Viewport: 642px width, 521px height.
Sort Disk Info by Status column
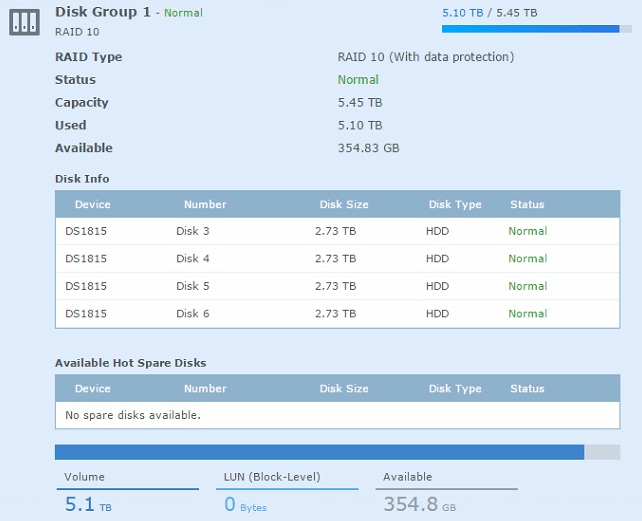click(x=527, y=204)
